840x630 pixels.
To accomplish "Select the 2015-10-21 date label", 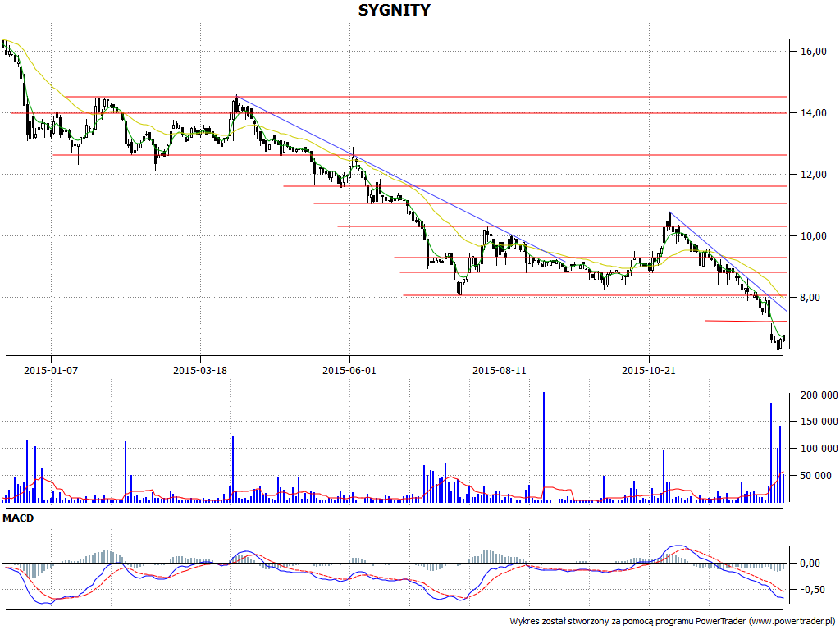I will point(649,370).
